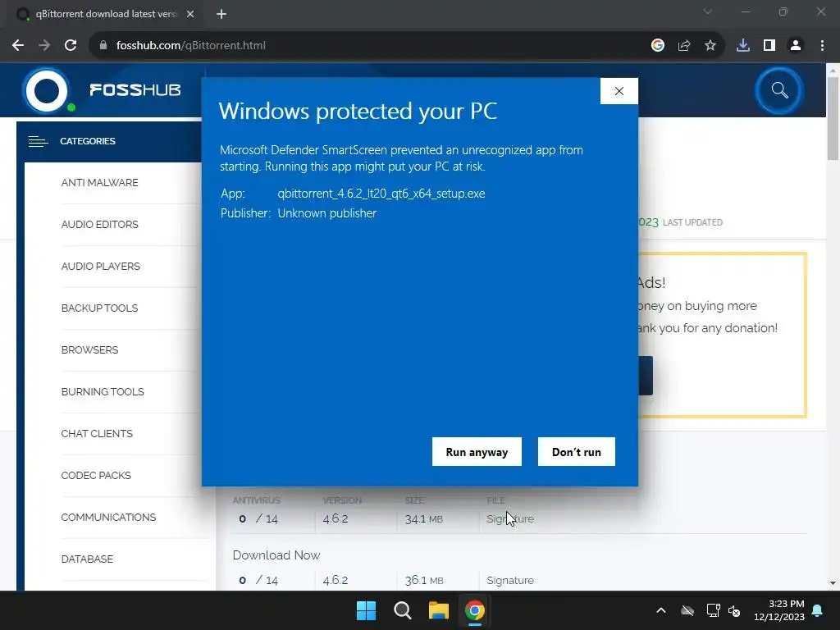Viewport: 840px width, 630px height.
Task: Open taskbar Search
Action: point(402,610)
